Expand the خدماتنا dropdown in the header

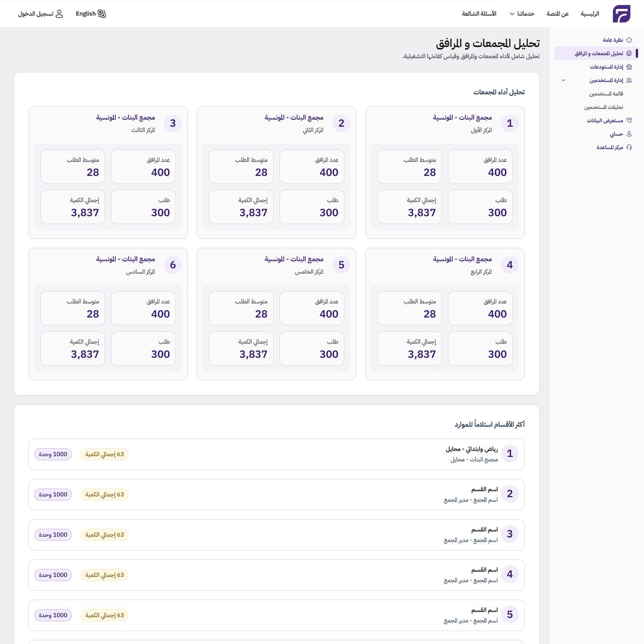click(x=522, y=14)
